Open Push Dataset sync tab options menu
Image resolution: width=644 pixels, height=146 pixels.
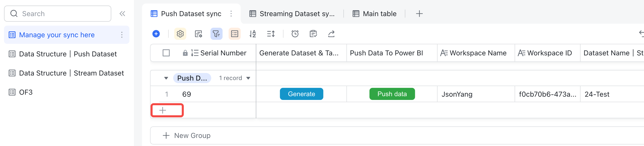click(x=231, y=14)
